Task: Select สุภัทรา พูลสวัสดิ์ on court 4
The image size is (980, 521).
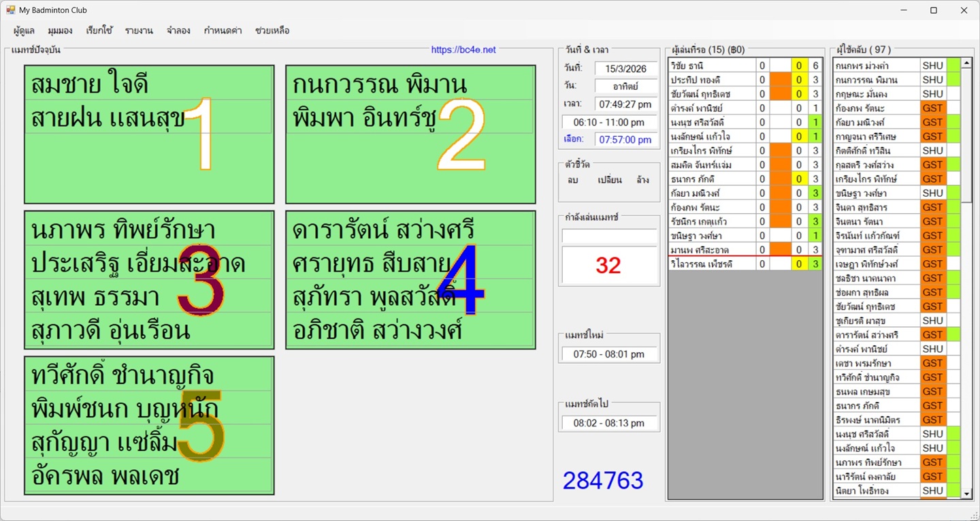Action: pos(410,296)
